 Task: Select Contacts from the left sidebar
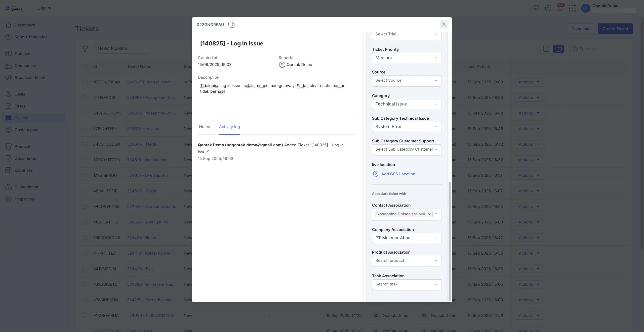23,53
